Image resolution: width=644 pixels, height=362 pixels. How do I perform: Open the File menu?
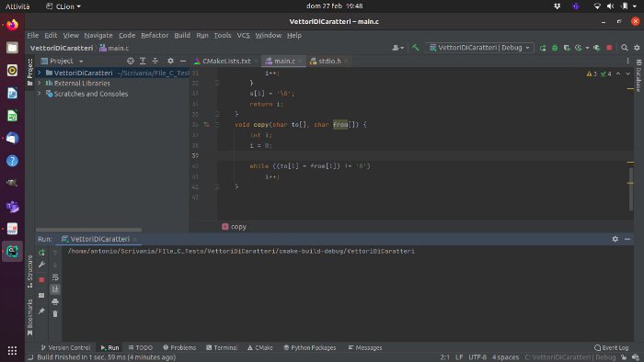click(33, 35)
